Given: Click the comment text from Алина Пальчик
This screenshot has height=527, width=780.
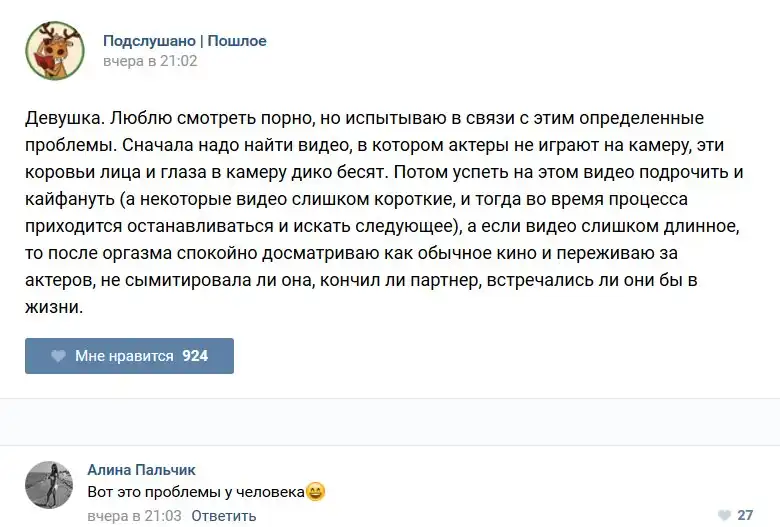Looking at the screenshot, I should (195, 492).
